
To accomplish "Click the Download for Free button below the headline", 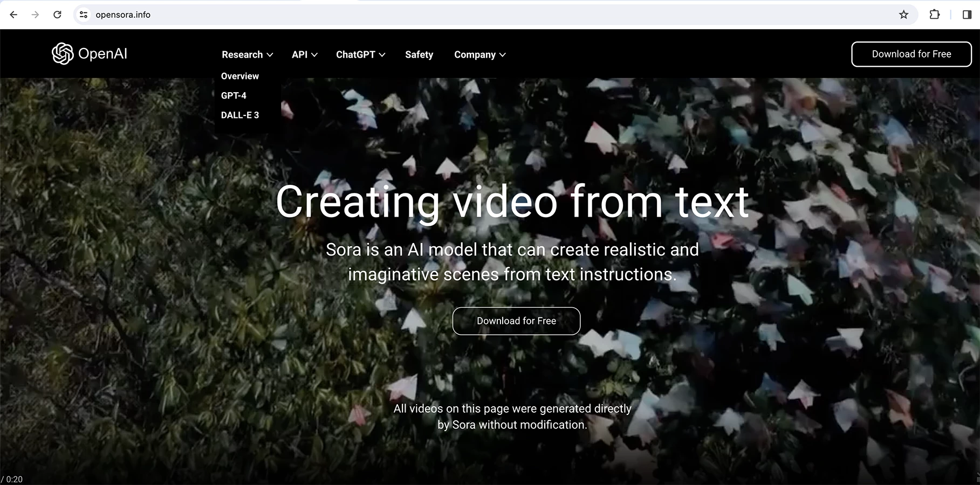I will [x=516, y=321].
